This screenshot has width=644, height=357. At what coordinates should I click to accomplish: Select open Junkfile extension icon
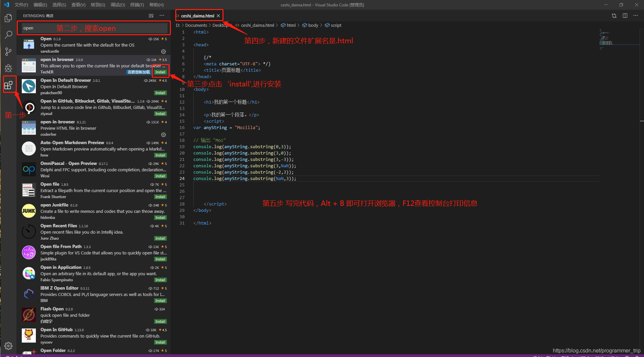pos(29,211)
